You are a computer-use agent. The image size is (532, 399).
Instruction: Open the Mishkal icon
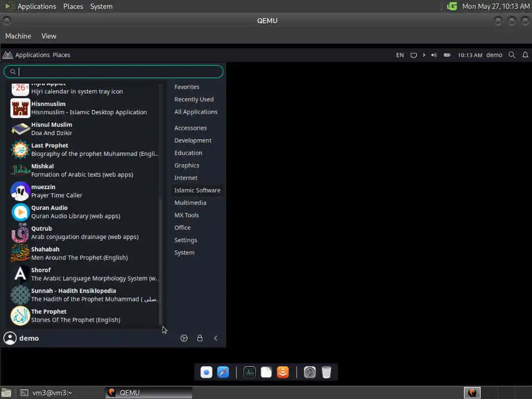(x=20, y=170)
